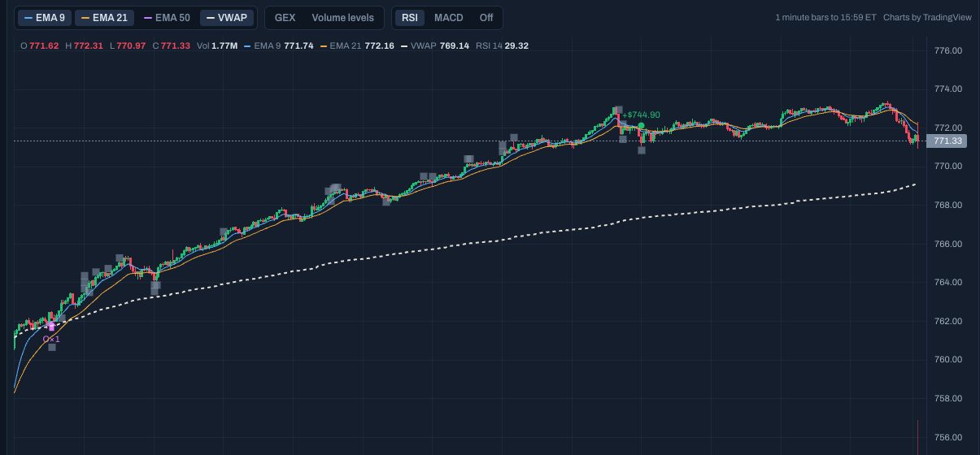Image resolution: width=980 pixels, height=455 pixels.
Task: Click the 766.00 price axis label
Action: (948, 244)
